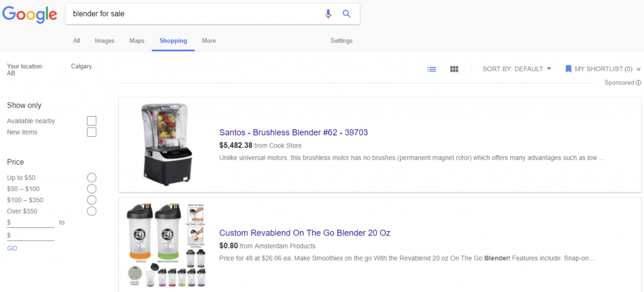Click the Revablend bottles product image

[166, 246]
